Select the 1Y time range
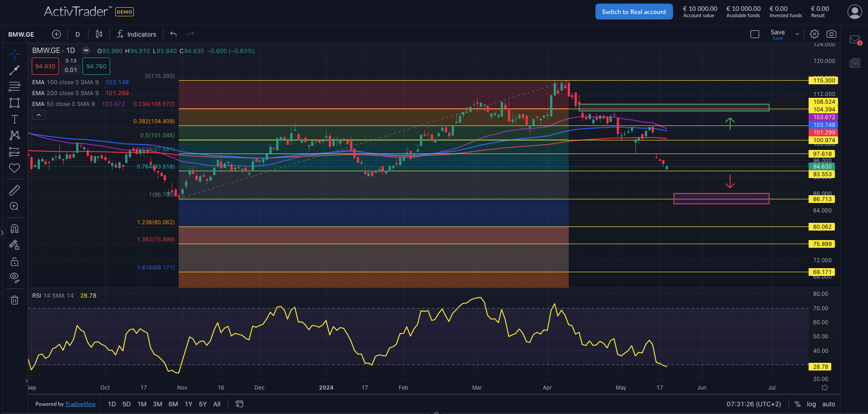Image resolution: width=868 pixels, height=414 pixels. coord(189,404)
